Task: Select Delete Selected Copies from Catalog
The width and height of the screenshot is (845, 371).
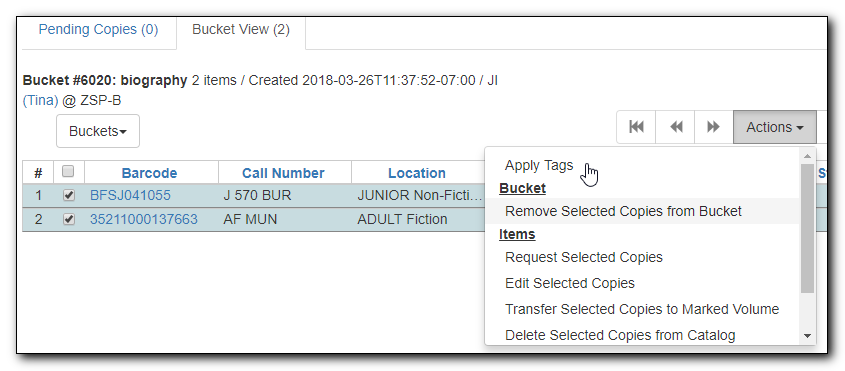Action: [x=620, y=335]
